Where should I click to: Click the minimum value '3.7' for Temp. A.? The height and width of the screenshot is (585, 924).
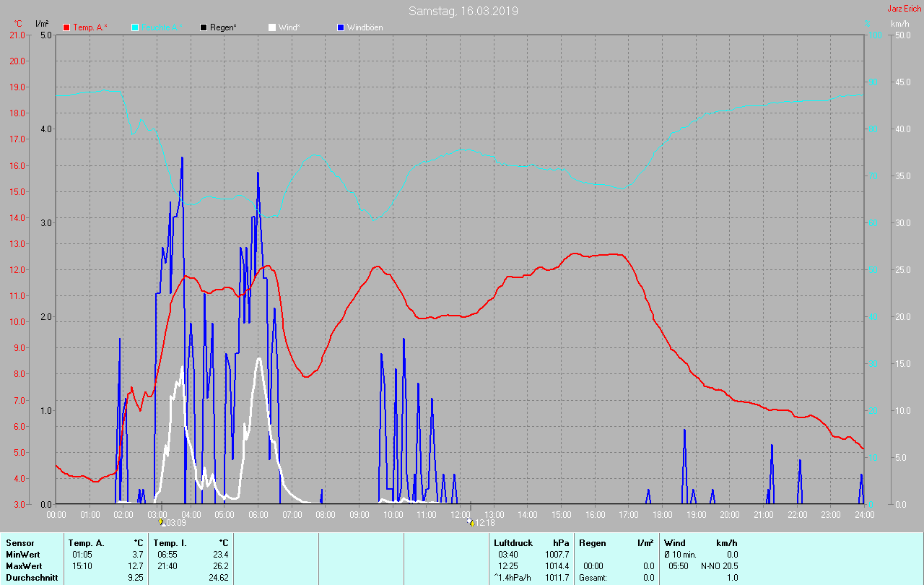pyautogui.click(x=138, y=554)
